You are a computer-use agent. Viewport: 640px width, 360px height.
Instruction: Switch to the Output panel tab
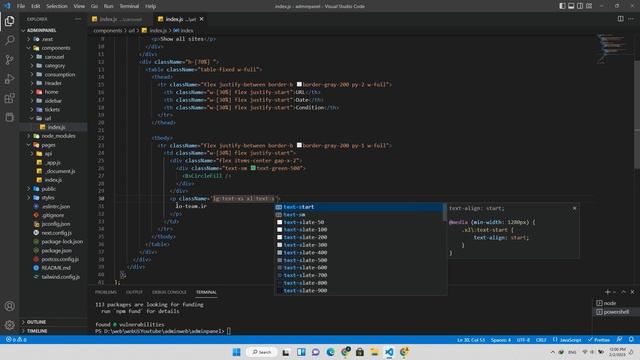pyautogui.click(x=134, y=292)
